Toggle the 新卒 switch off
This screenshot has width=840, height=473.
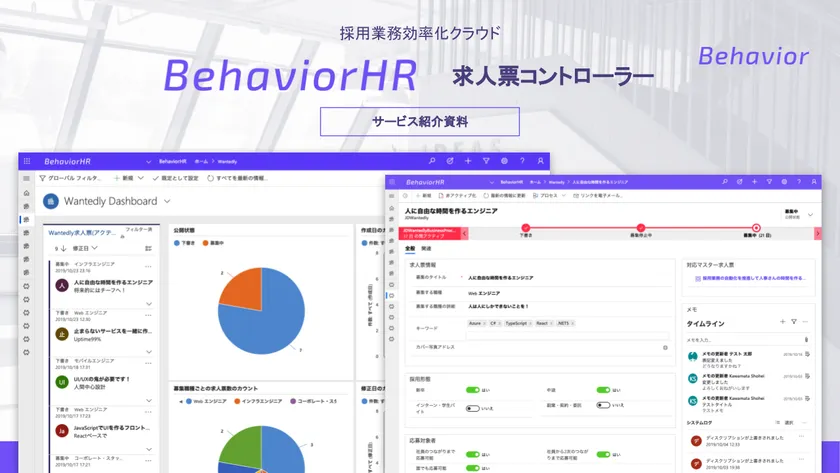click(472, 390)
